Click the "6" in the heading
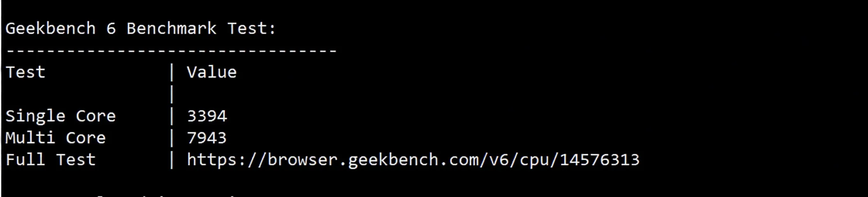This screenshot has width=868, height=197. tap(111, 29)
